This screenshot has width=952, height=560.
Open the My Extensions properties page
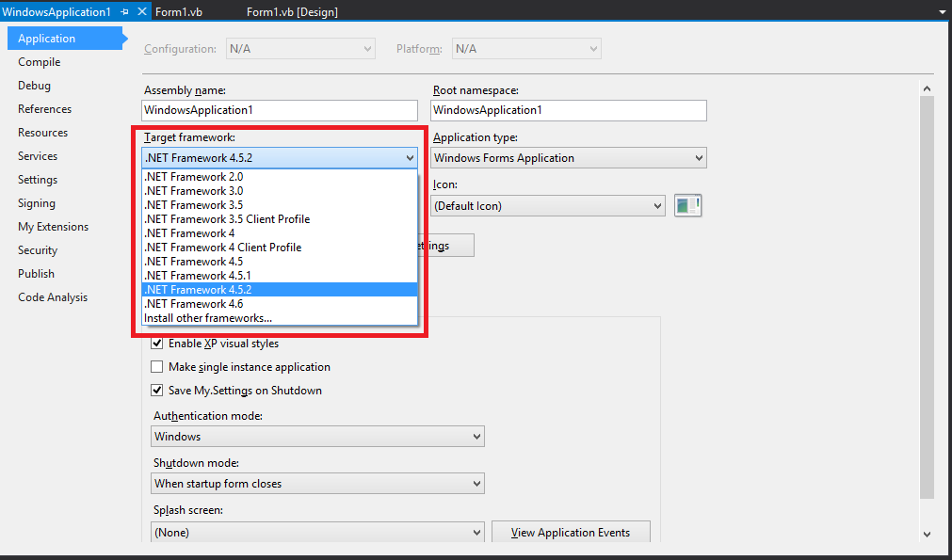[53, 227]
